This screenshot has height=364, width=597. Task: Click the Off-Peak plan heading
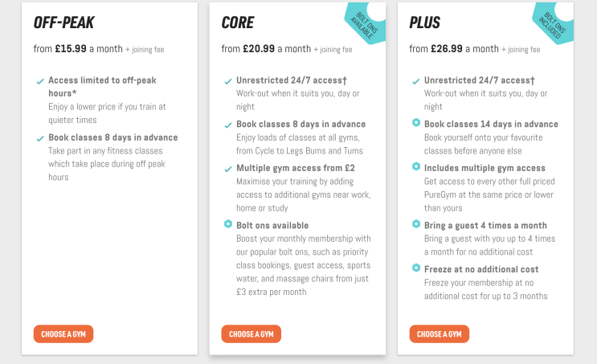(63, 22)
